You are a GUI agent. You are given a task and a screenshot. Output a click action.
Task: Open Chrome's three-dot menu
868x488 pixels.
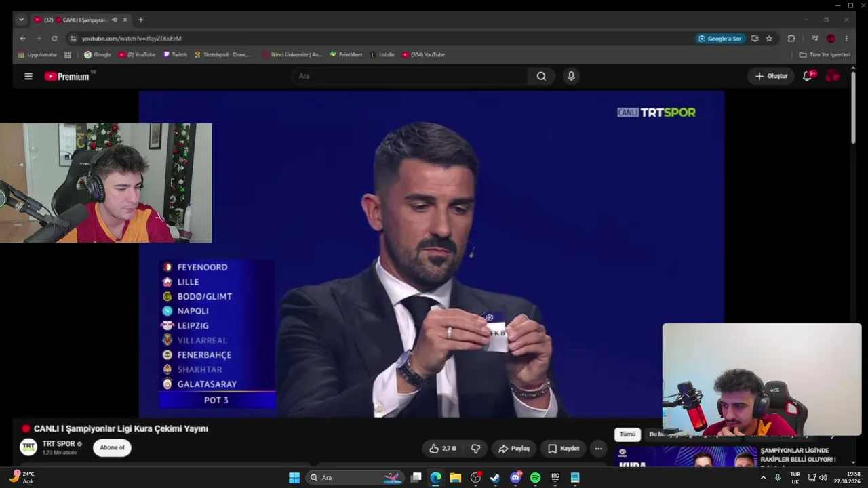[x=846, y=39]
